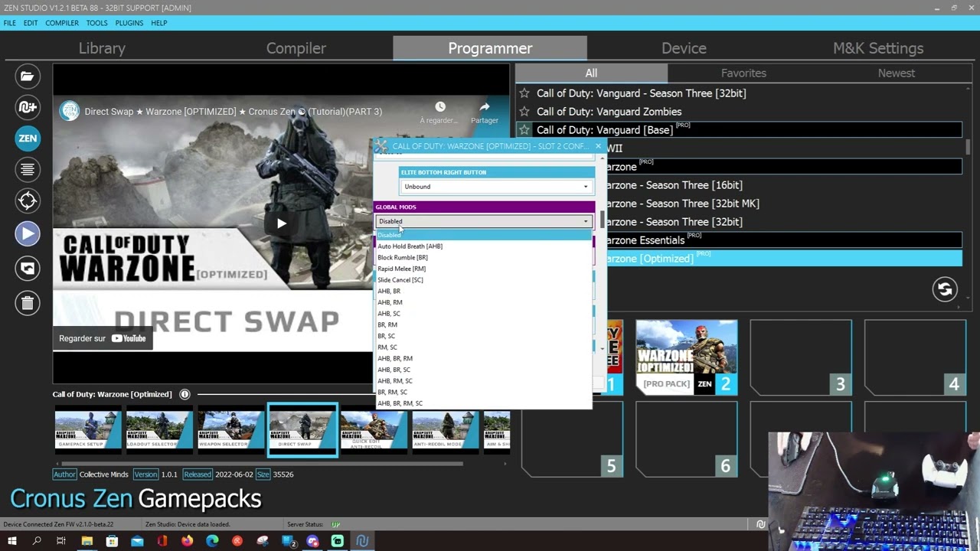
Task: Choose the two-mod AHB, SC option
Action: point(483,314)
